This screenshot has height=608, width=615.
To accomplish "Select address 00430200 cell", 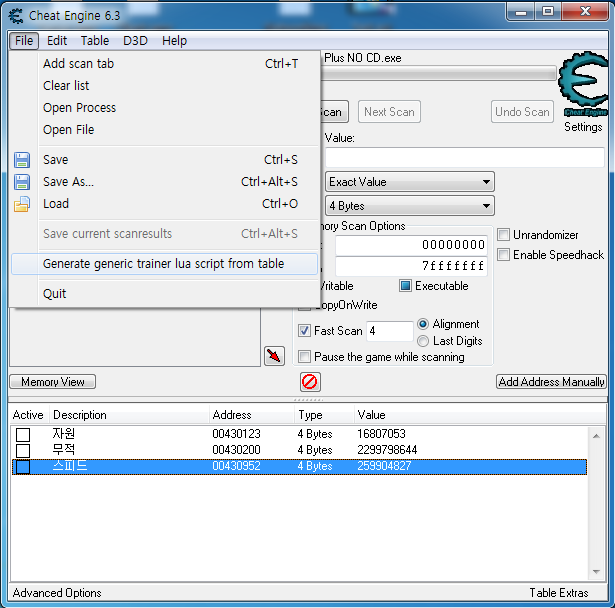I will pyautogui.click(x=236, y=450).
